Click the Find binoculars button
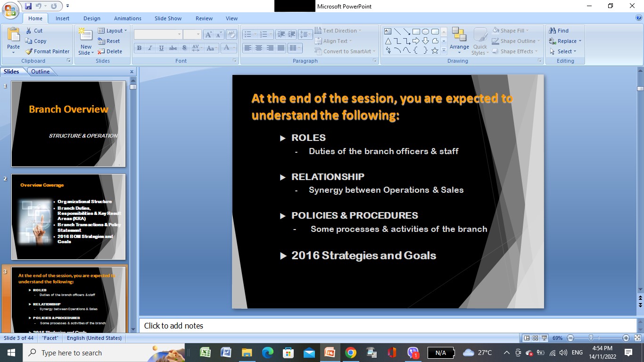Image resolution: width=644 pixels, height=362 pixels. coord(559,31)
